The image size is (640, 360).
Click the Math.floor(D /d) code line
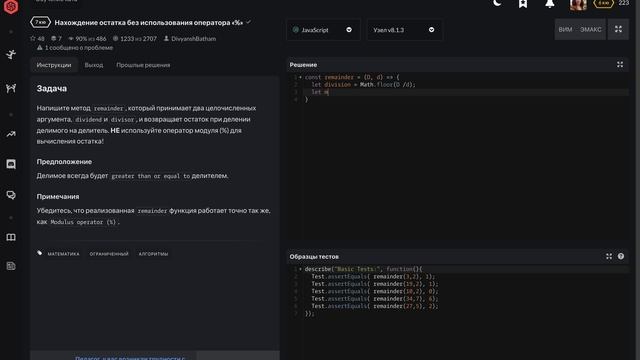363,85
